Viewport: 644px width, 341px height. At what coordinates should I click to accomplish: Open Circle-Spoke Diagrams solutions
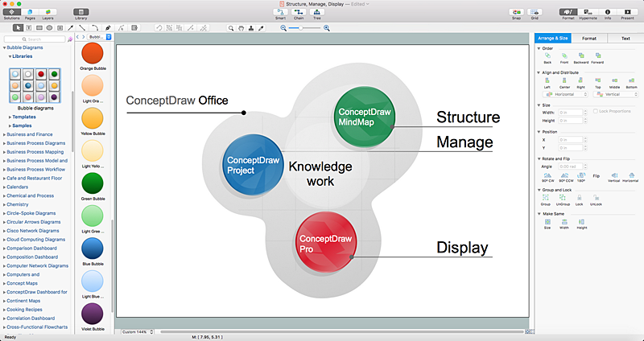pos(31,213)
